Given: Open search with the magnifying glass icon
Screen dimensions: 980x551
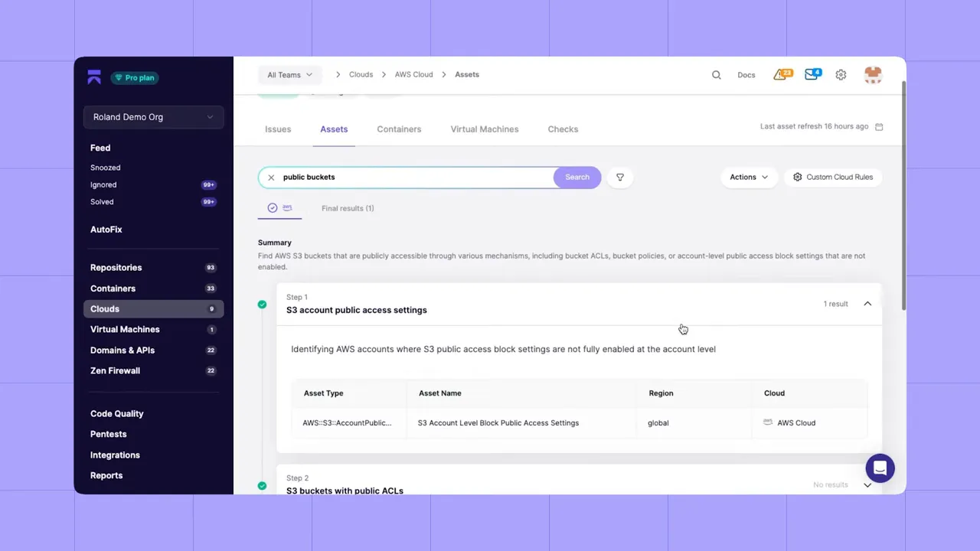Looking at the screenshot, I should click(x=716, y=74).
